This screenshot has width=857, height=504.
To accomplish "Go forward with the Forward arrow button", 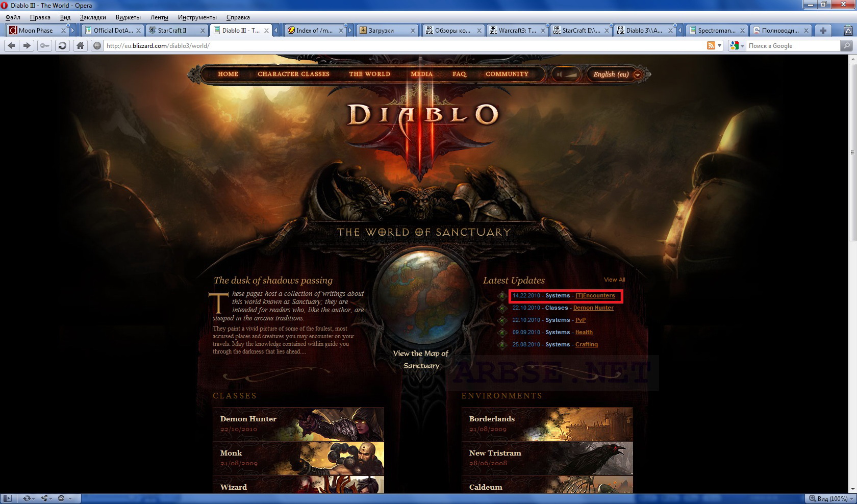I will (x=27, y=45).
